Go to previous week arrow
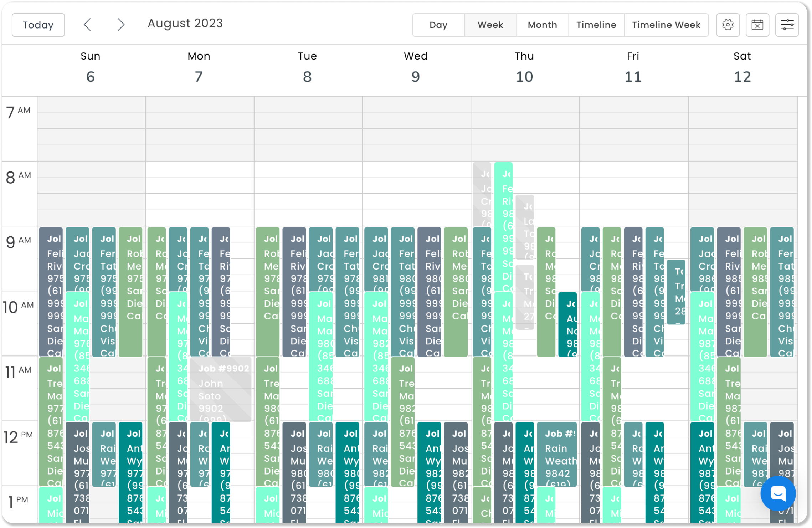This screenshot has width=812, height=528. [x=87, y=25]
